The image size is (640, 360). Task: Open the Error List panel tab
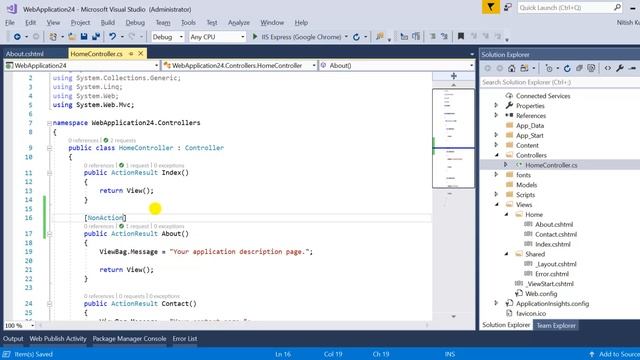coord(184,338)
